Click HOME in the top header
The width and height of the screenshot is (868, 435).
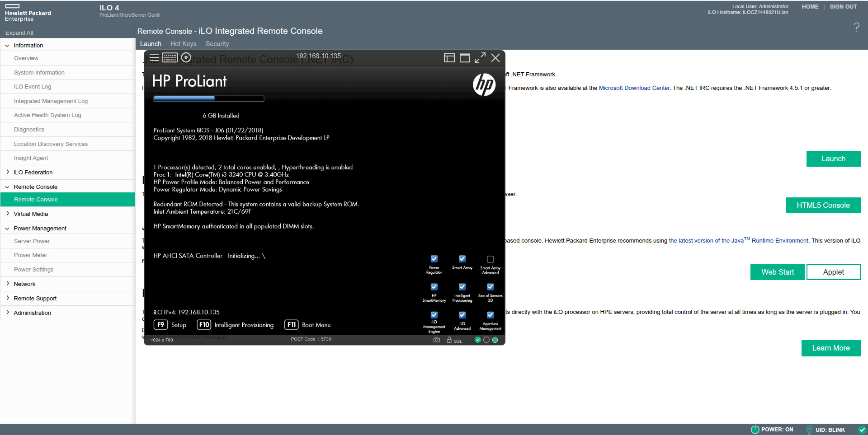810,7
